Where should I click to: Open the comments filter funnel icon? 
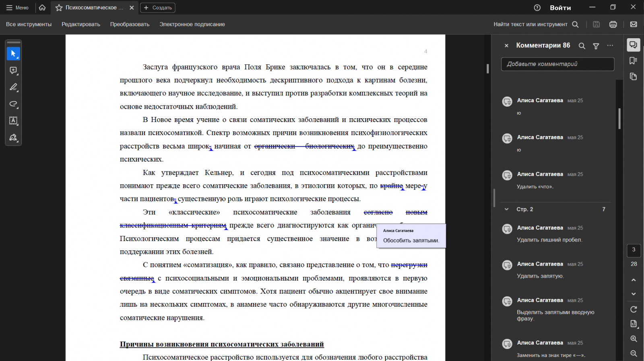click(596, 46)
